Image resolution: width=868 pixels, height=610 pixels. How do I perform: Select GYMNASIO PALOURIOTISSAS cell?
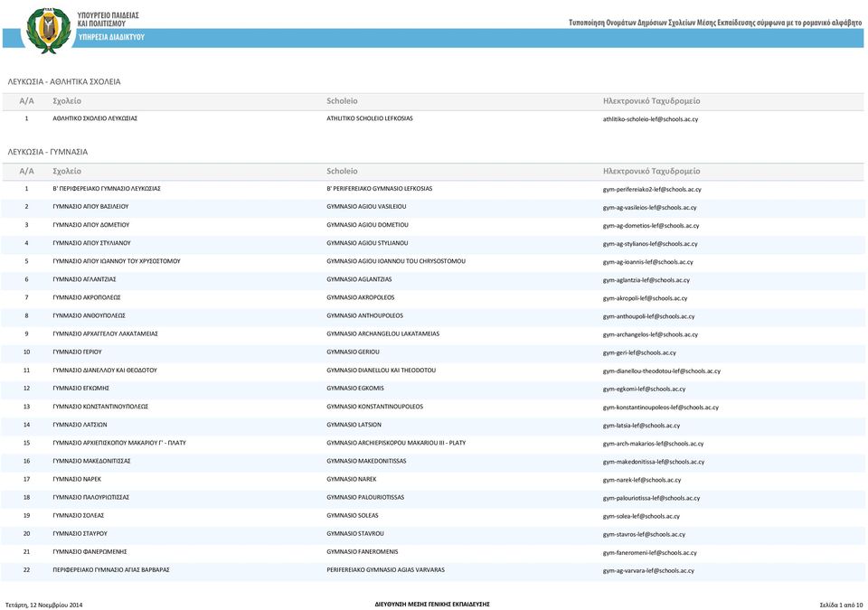point(364,498)
